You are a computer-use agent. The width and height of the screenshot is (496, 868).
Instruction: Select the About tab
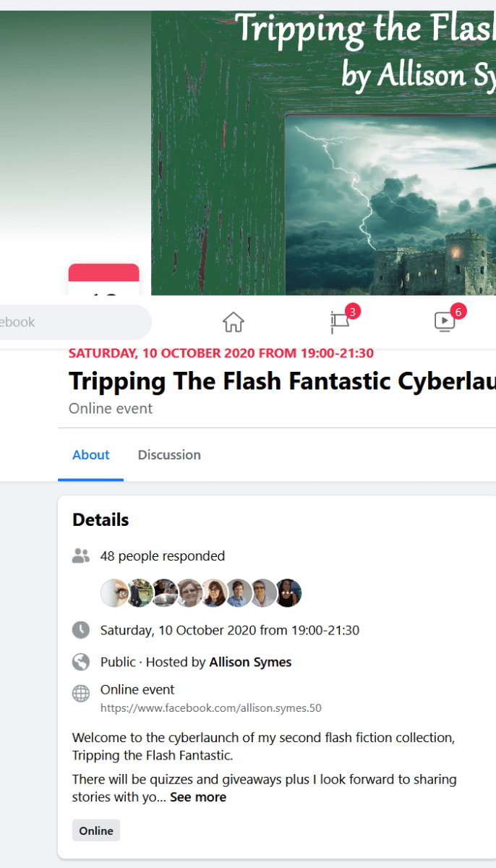(x=91, y=455)
